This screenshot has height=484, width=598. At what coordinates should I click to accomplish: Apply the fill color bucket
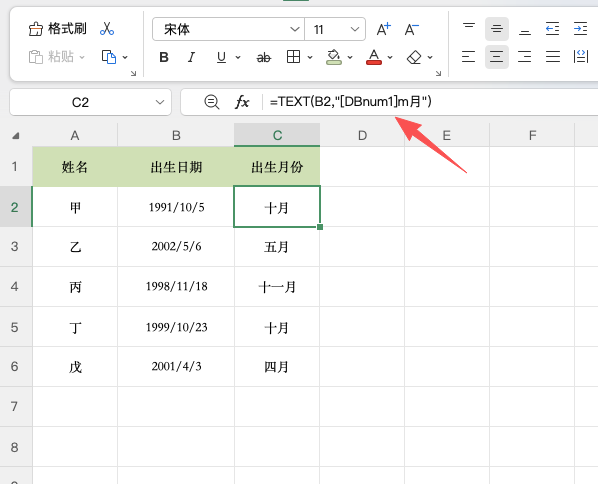pyautogui.click(x=334, y=57)
